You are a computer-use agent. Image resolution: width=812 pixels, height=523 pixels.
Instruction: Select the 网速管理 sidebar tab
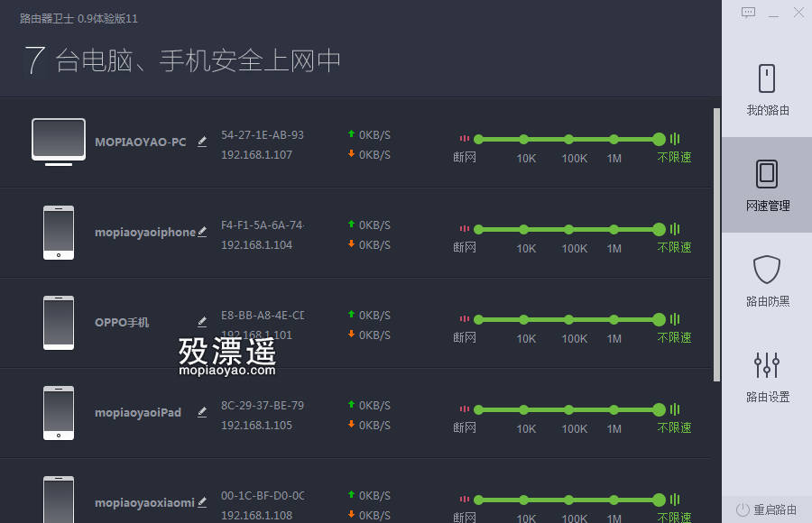[x=767, y=185]
